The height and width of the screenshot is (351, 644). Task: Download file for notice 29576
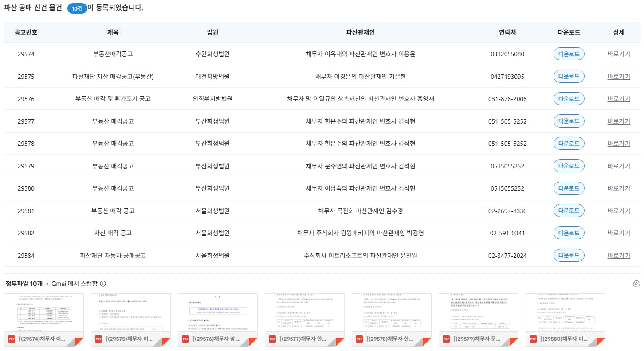click(x=569, y=98)
